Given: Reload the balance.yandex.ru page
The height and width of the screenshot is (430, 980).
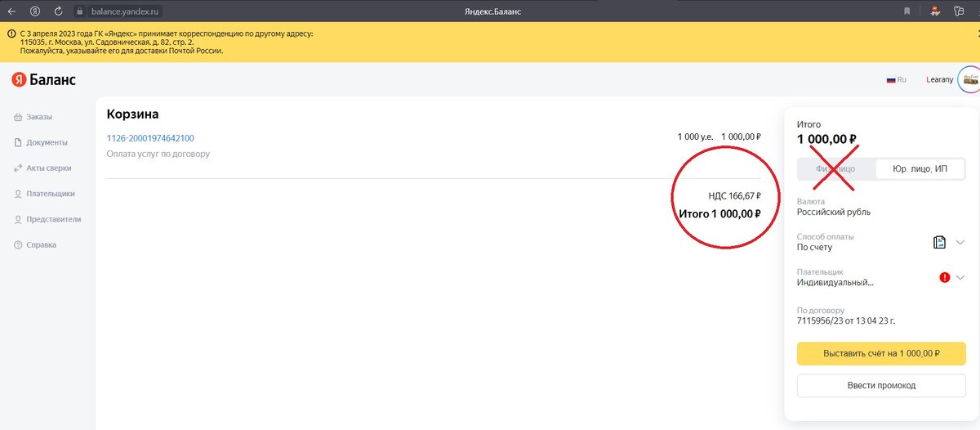Looking at the screenshot, I should pos(58,11).
